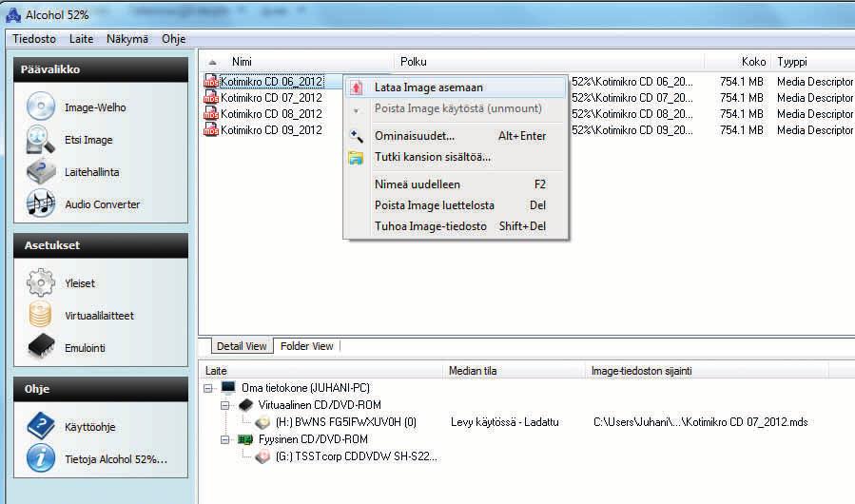Click the Yleiset settings link
The width and height of the screenshot is (855, 504).
[80, 283]
